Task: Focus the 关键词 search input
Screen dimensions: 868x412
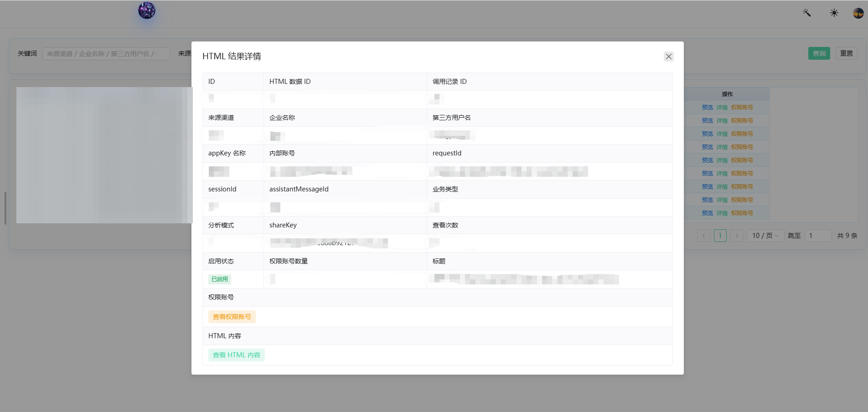Action: (x=106, y=54)
